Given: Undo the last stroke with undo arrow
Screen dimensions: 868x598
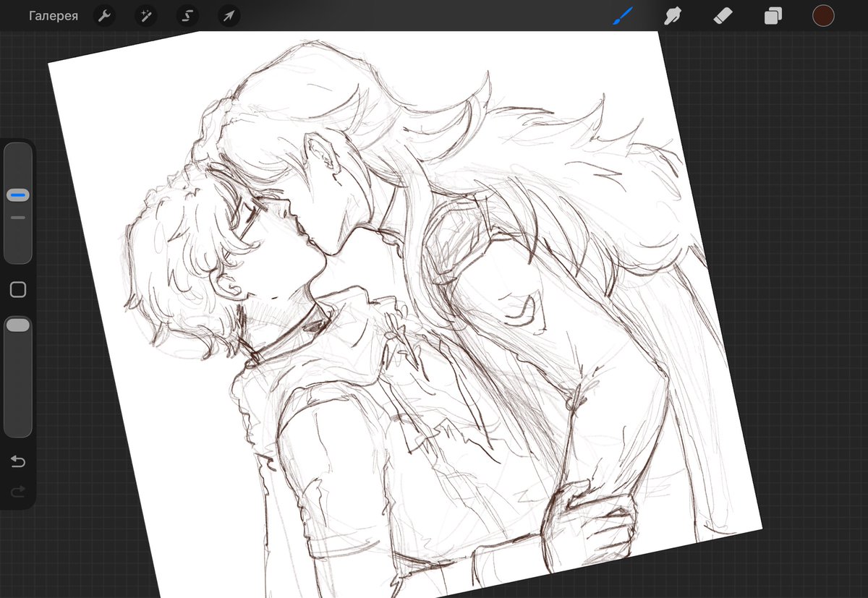Looking at the screenshot, I should (x=18, y=461).
